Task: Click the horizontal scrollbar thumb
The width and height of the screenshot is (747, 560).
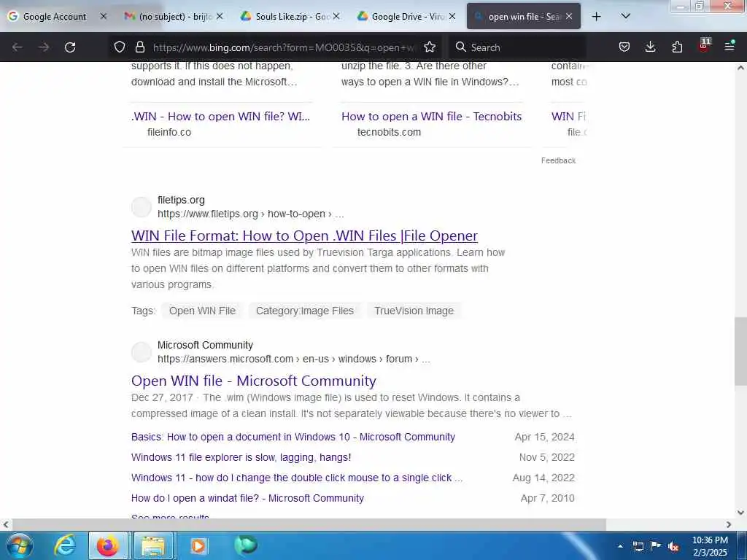Action: click(x=309, y=524)
